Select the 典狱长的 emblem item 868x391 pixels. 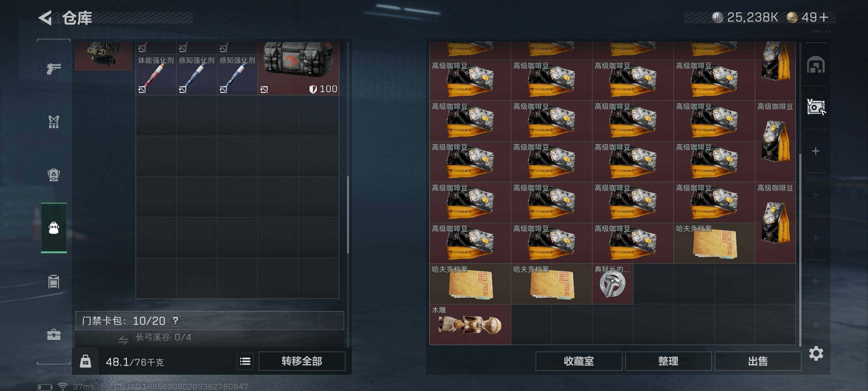pyautogui.click(x=612, y=284)
